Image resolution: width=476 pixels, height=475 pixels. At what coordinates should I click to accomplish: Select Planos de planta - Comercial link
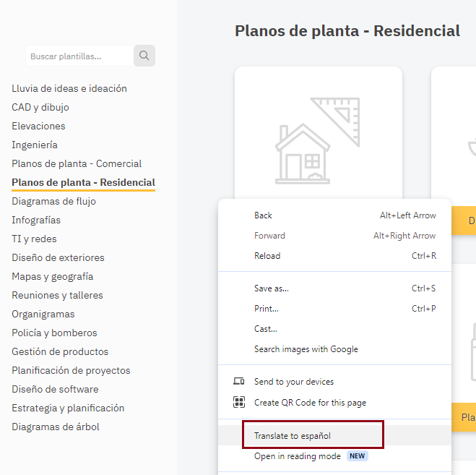[77, 164]
